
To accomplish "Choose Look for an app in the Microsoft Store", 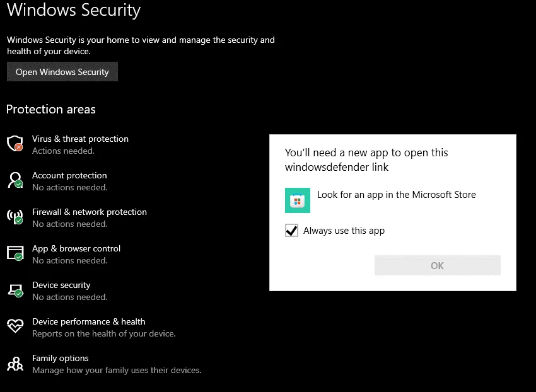I will click(396, 195).
